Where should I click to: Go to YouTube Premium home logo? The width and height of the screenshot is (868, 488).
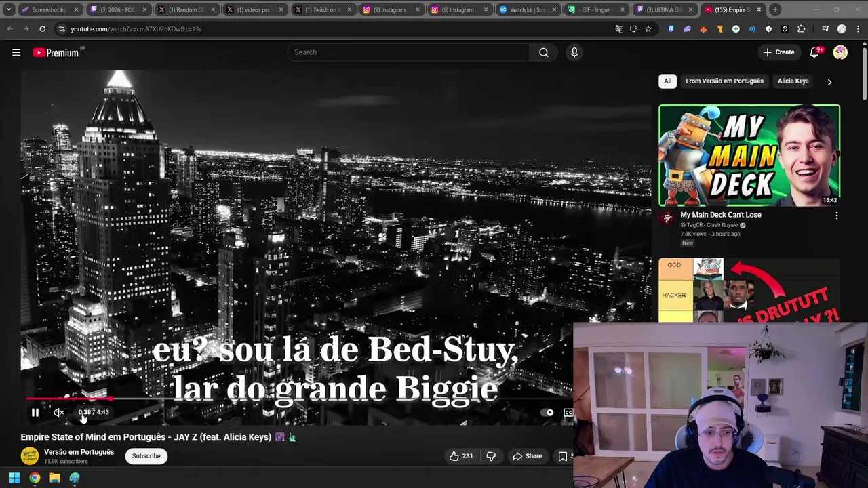[56, 52]
